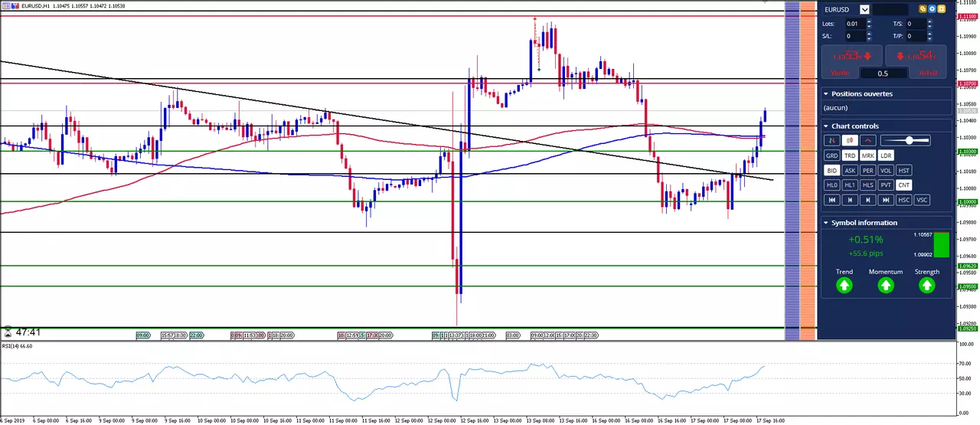Click the 1.10300 green price label
The image size is (980, 425).
point(967,152)
